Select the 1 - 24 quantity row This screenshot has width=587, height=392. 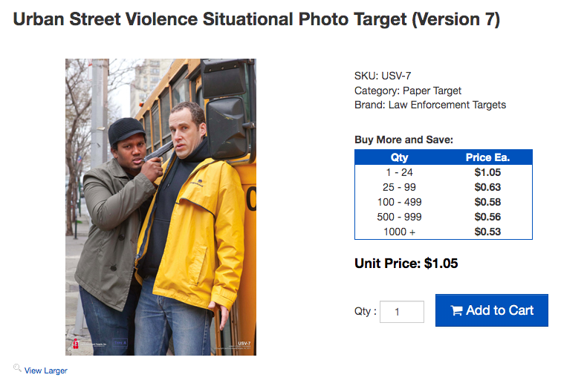[399, 172]
